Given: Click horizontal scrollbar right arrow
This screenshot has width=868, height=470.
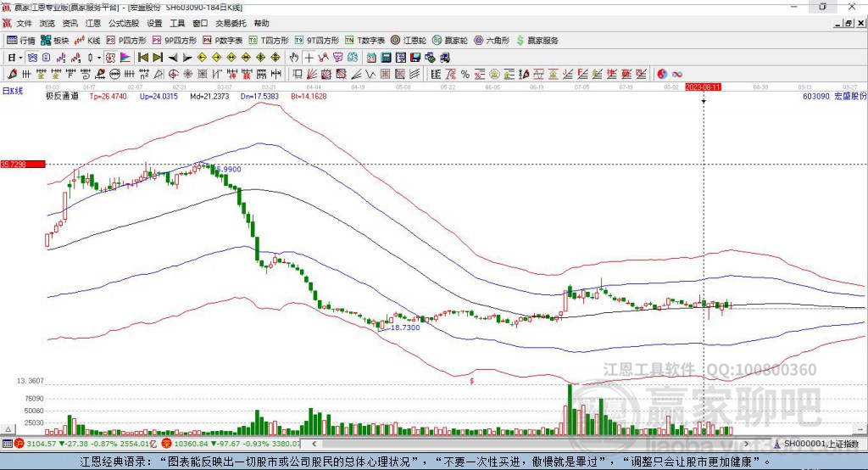Looking at the screenshot, I should click(x=746, y=444).
